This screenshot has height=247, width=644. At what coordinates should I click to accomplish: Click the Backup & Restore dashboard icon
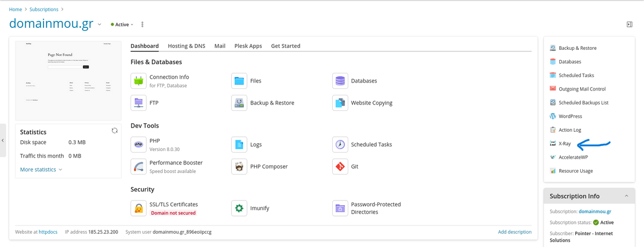239,103
